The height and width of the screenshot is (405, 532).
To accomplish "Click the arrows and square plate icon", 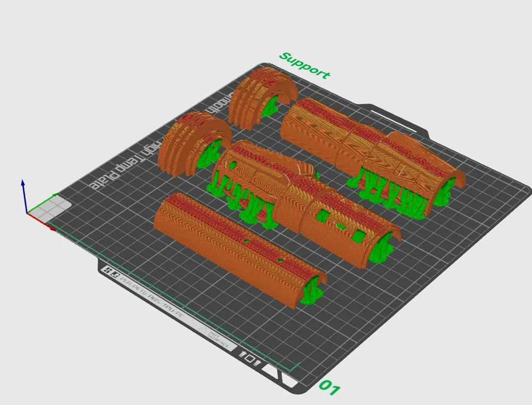I will [250, 358].
